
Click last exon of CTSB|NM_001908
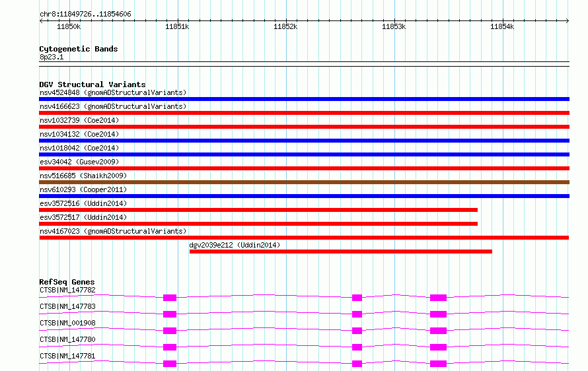439,331
